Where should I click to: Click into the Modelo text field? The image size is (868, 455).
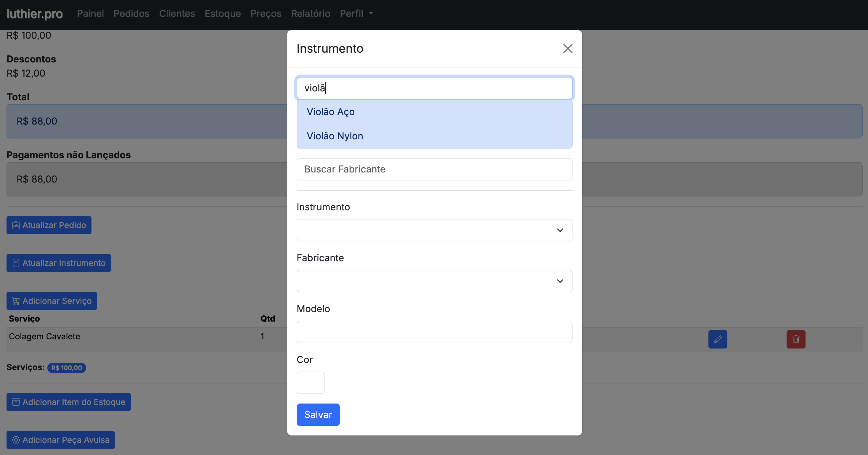tap(434, 332)
